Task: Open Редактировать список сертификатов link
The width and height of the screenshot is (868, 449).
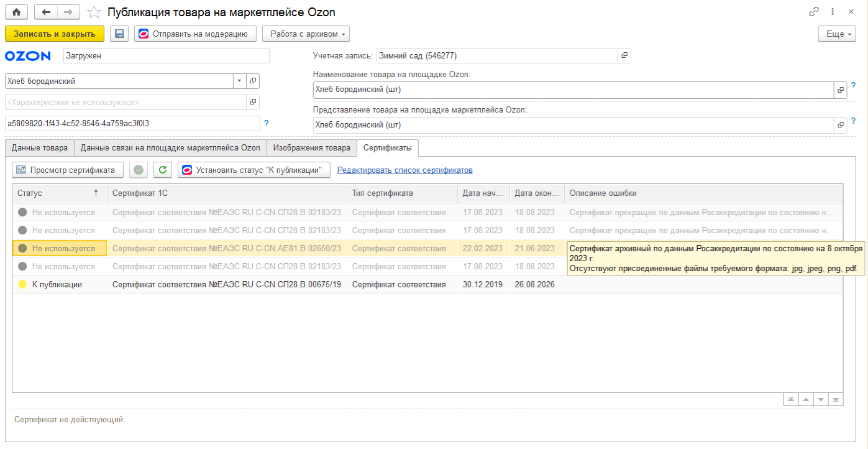Action: [x=404, y=170]
